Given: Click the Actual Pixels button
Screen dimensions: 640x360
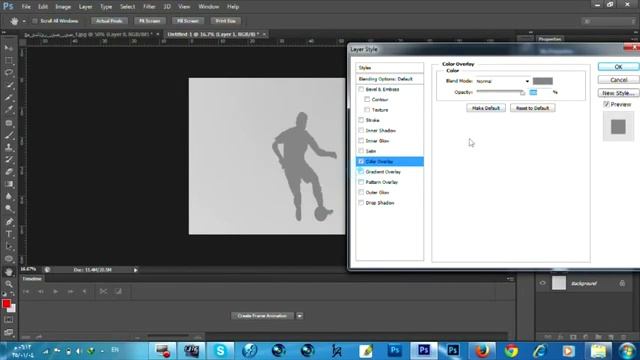Looking at the screenshot, I should click(109, 21).
